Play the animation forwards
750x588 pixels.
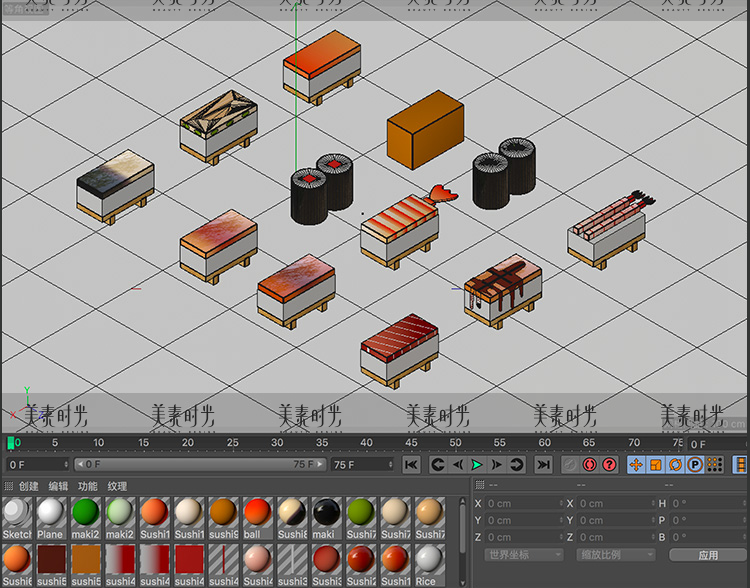477,465
